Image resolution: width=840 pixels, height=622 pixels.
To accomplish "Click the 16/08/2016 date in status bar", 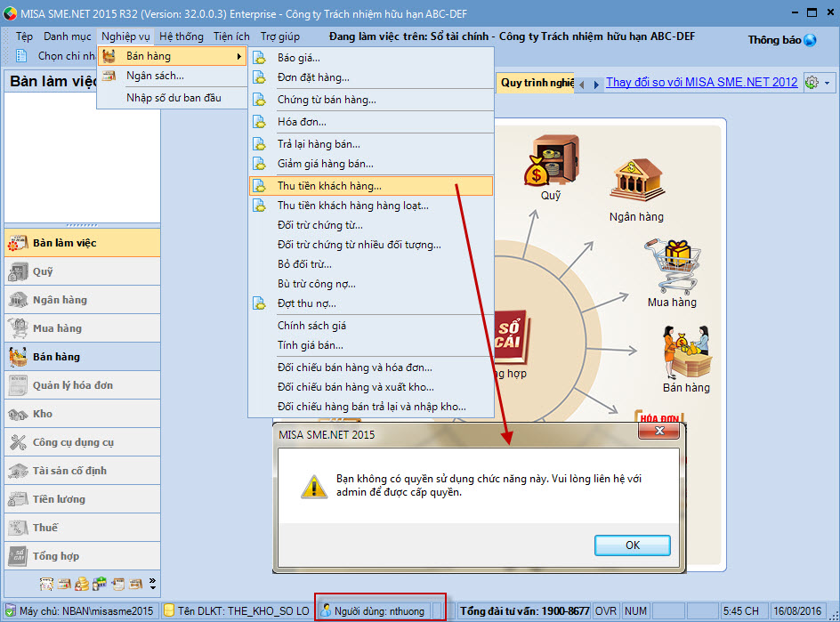I will (x=797, y=610).
